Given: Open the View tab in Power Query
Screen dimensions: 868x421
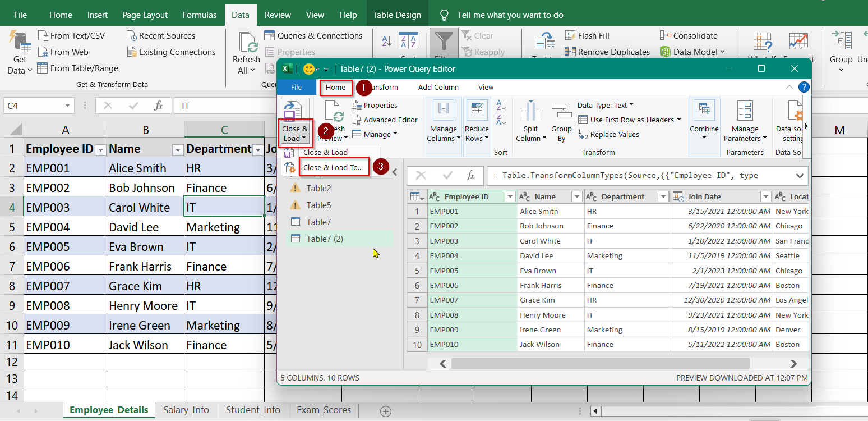Looking at the screenshot, I should tap(486, 87).
